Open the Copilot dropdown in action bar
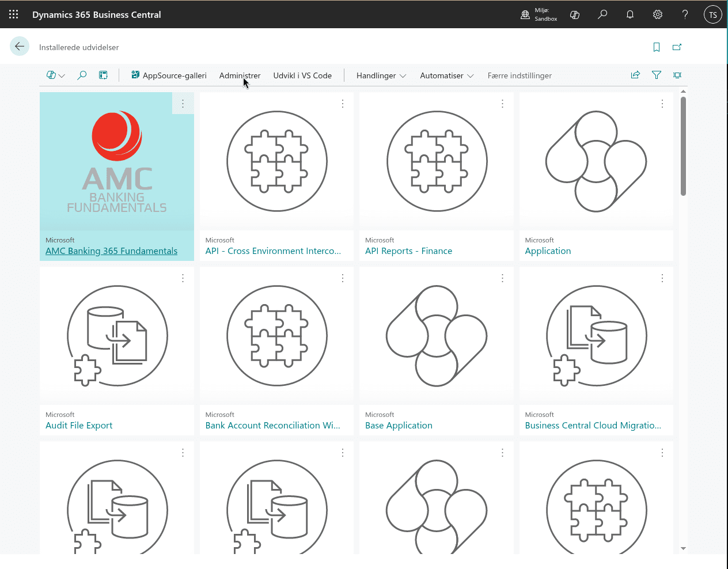 pyautogui.click(x=55, y=75)
